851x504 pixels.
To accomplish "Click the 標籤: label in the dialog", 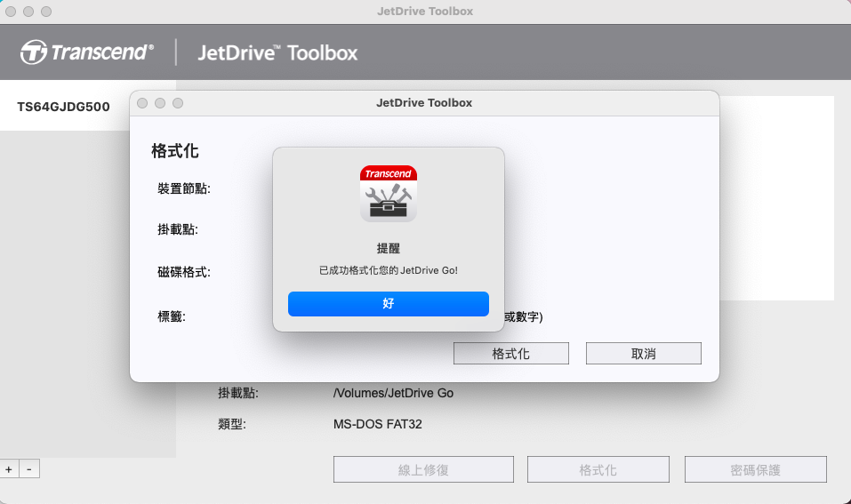I will click(172, 316).
